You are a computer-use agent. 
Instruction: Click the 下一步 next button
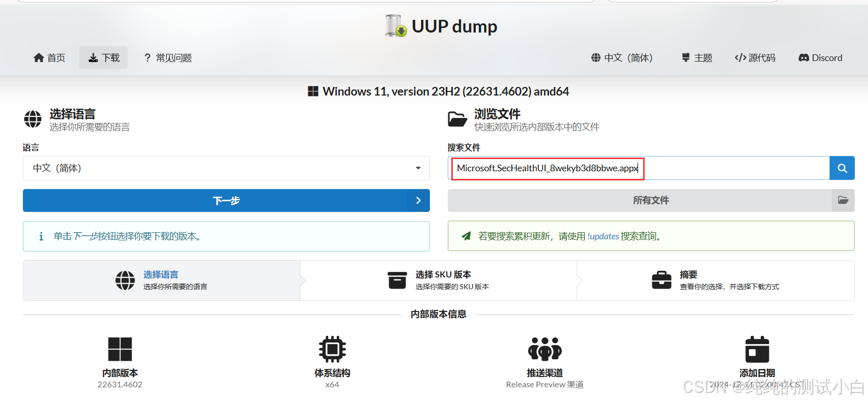point(226,201)
